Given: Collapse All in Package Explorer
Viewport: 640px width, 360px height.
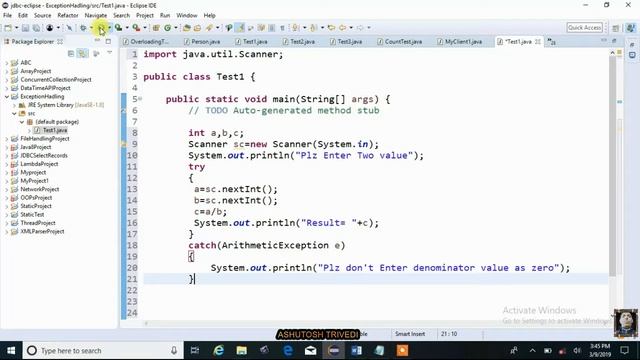Looking at the screenshot, I should 71,53.
